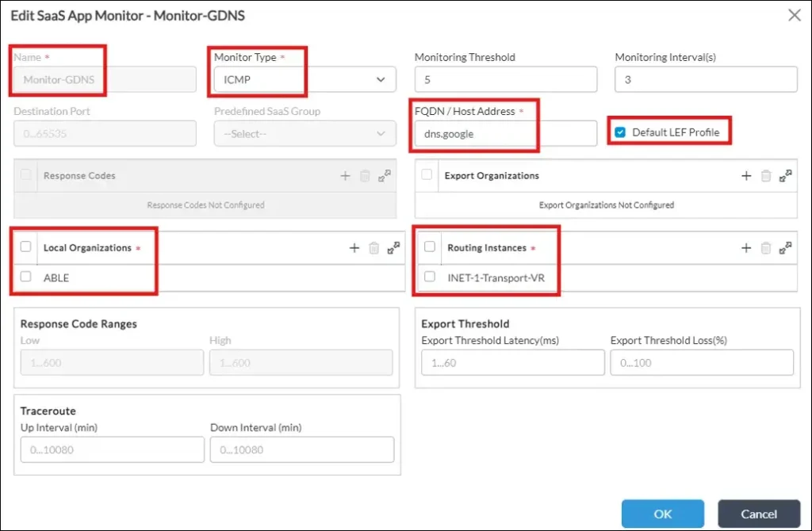Viewport: 812px width, 531px height.
Task: Select all Routing Instances header checkbox
Action: click(x=430, y=247)
